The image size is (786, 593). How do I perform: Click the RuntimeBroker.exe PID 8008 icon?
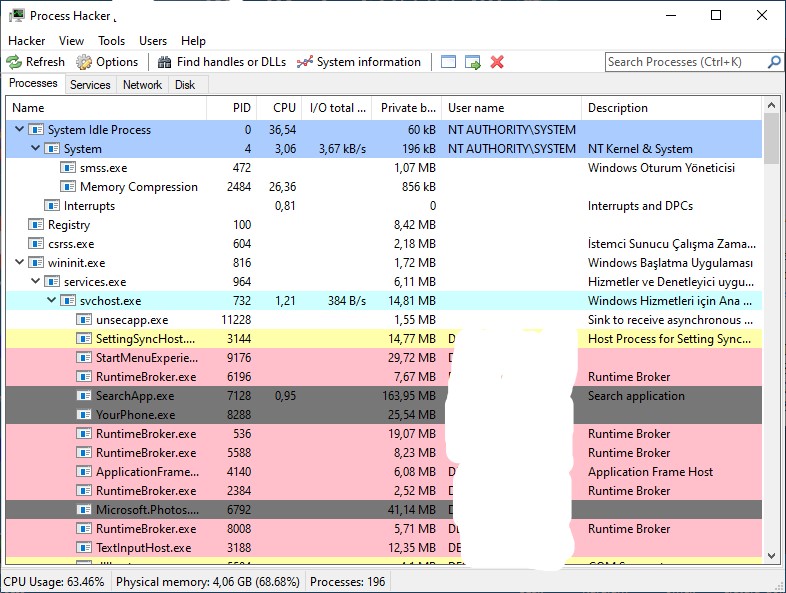pyautogui.click(x=84, y=529)
